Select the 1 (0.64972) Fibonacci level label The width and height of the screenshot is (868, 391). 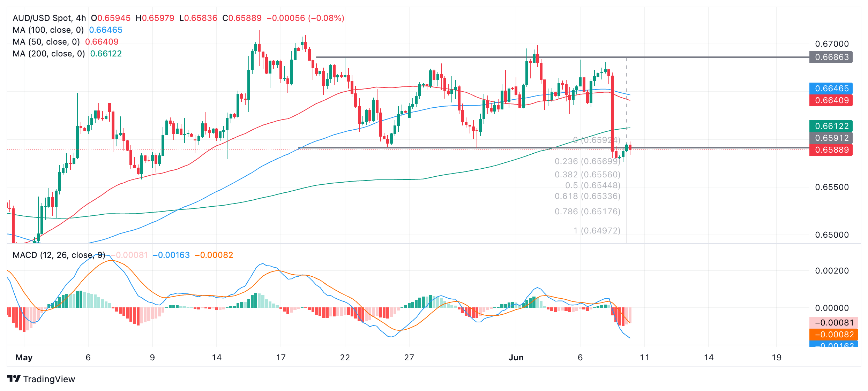click(597, 231)
